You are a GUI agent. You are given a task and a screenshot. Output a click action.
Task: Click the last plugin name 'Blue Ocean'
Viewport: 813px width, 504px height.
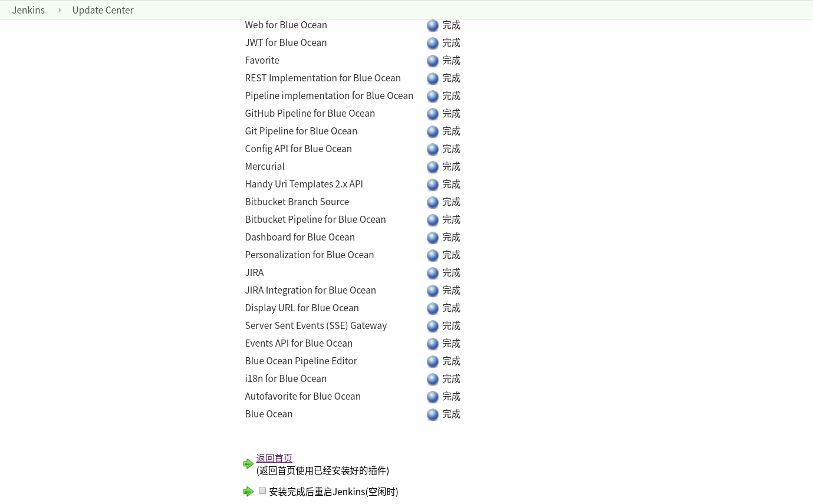269,414
